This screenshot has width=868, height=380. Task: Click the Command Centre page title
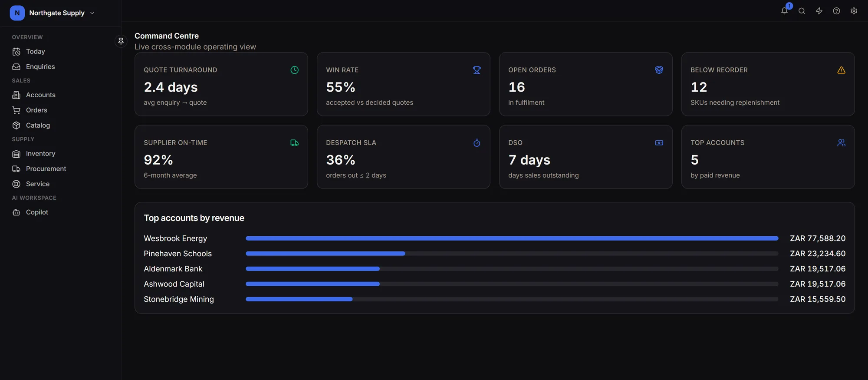coord(167,36)
